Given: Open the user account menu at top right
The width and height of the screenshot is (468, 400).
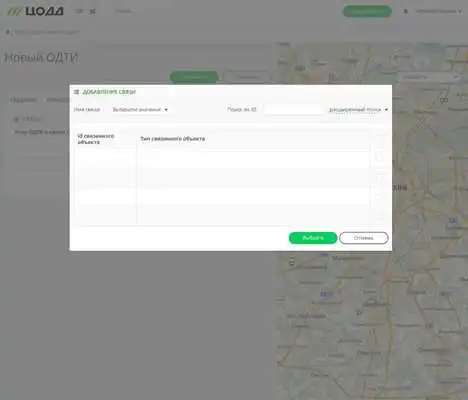Looking at the screenshot, I should coord(438,11).
